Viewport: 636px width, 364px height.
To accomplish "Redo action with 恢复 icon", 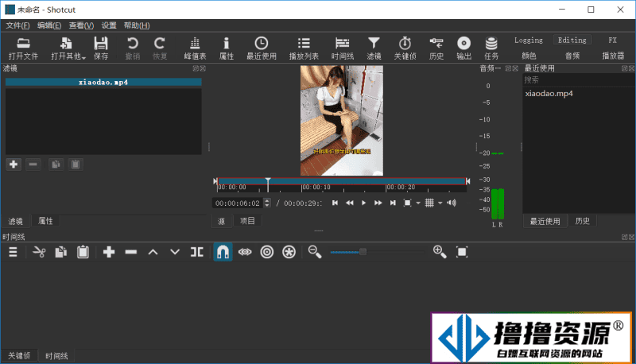I will [x=160, y=48].
